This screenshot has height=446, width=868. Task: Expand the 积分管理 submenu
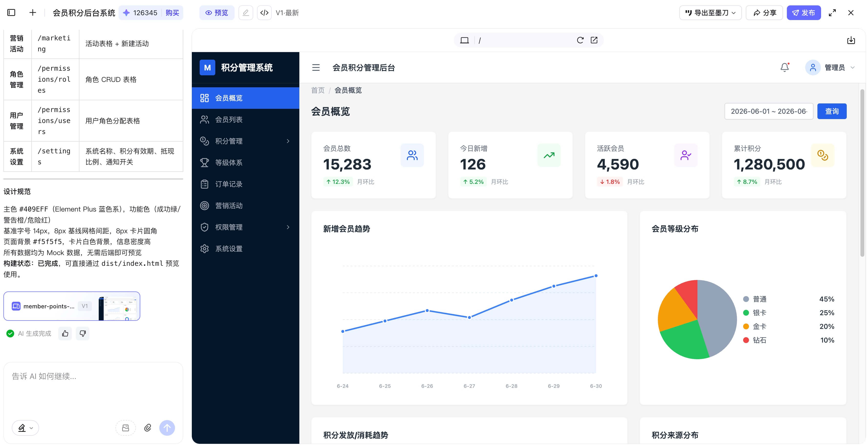tap(245, 141)
